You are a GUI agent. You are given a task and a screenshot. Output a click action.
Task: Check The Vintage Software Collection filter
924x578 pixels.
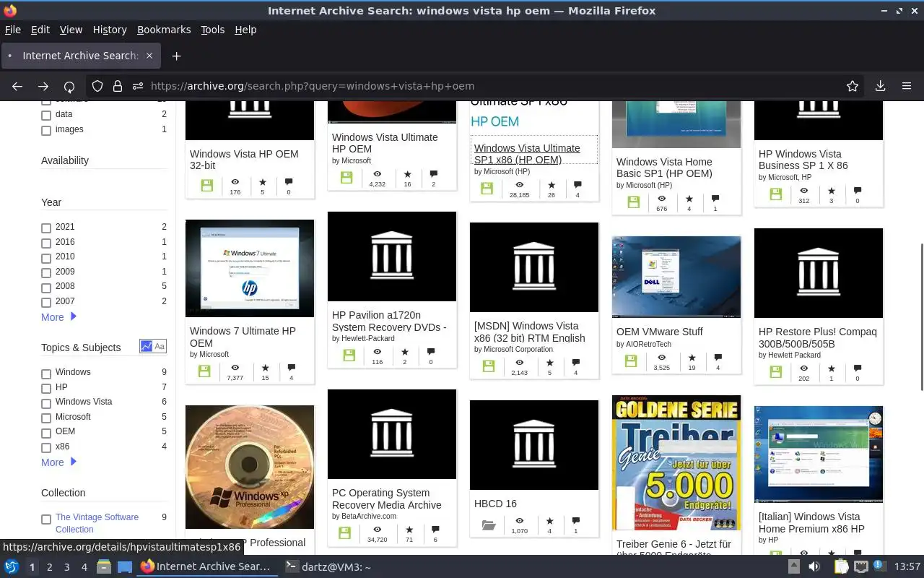pos(46,519)
